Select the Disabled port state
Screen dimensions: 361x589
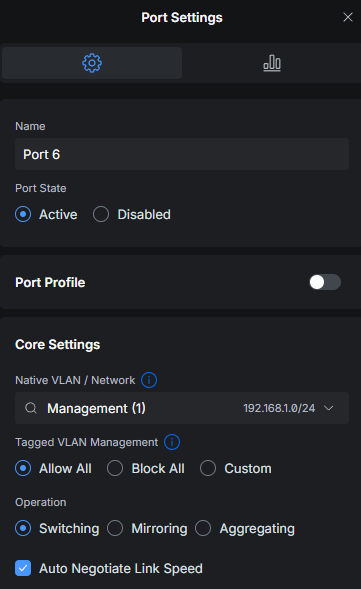(101, 214)
